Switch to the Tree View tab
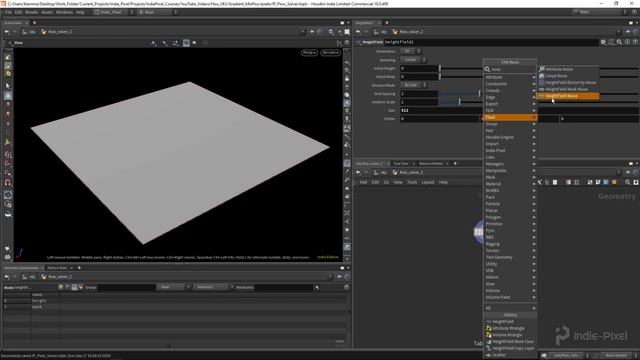640x360 pixels. pyautogui.click(x=401, y=164)
